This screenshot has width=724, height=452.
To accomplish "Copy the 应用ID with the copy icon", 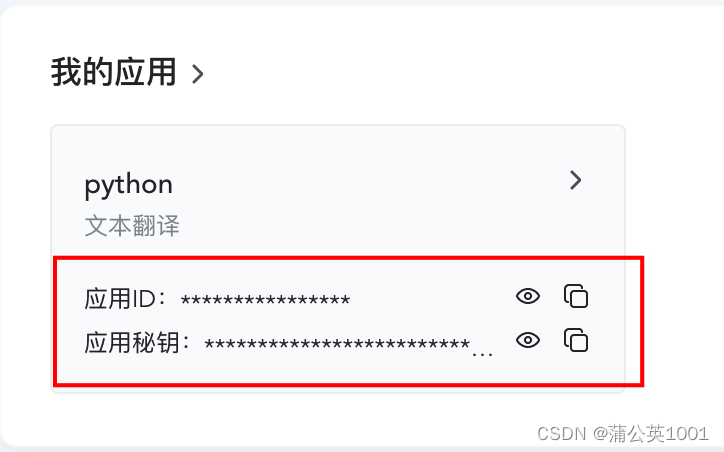I will tap(576, 296).
